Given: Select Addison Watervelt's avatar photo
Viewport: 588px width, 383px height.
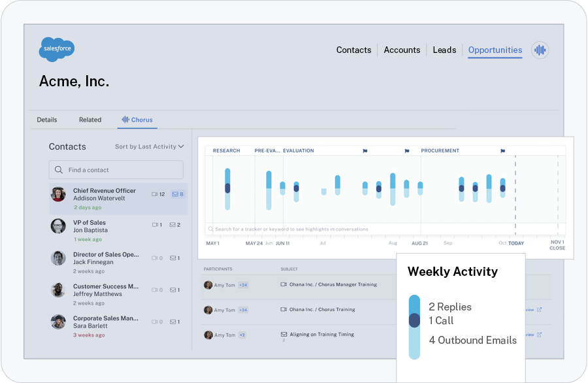Looking at the screenshot, I should coord(59,194).
